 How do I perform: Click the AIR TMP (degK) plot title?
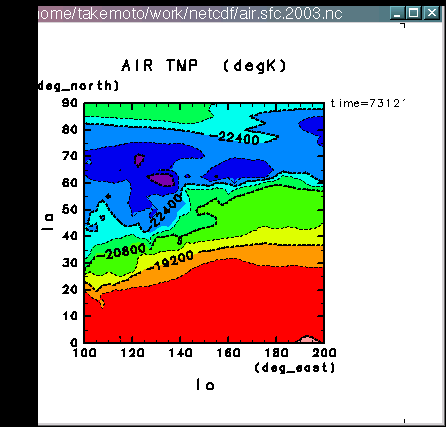[x=204, y=66]
